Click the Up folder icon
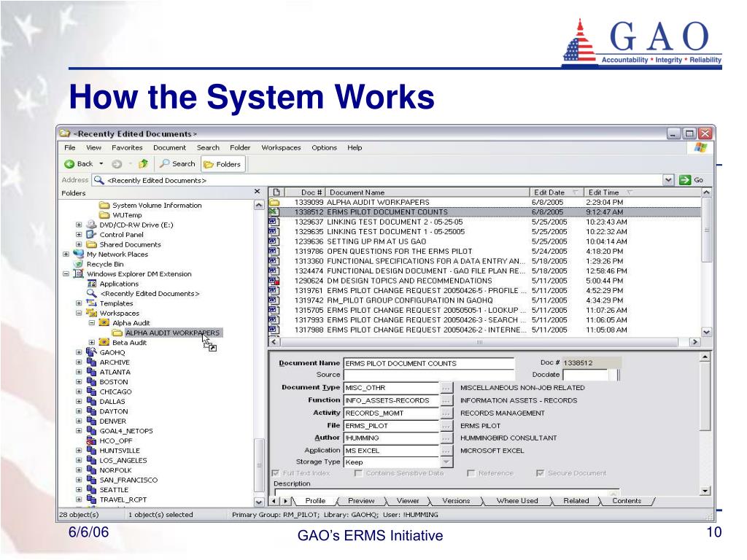Viewport: 747px width, 560px height. click(x=143, y=164)
